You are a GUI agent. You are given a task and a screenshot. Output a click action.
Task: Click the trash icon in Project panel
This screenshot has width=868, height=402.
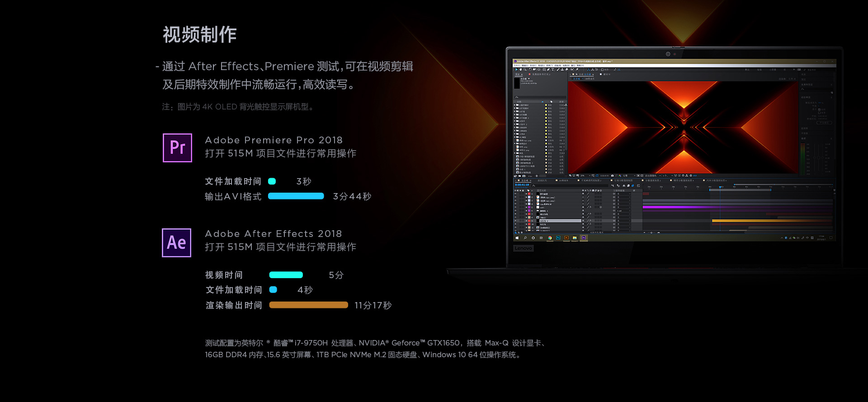(x=537, y=176)
